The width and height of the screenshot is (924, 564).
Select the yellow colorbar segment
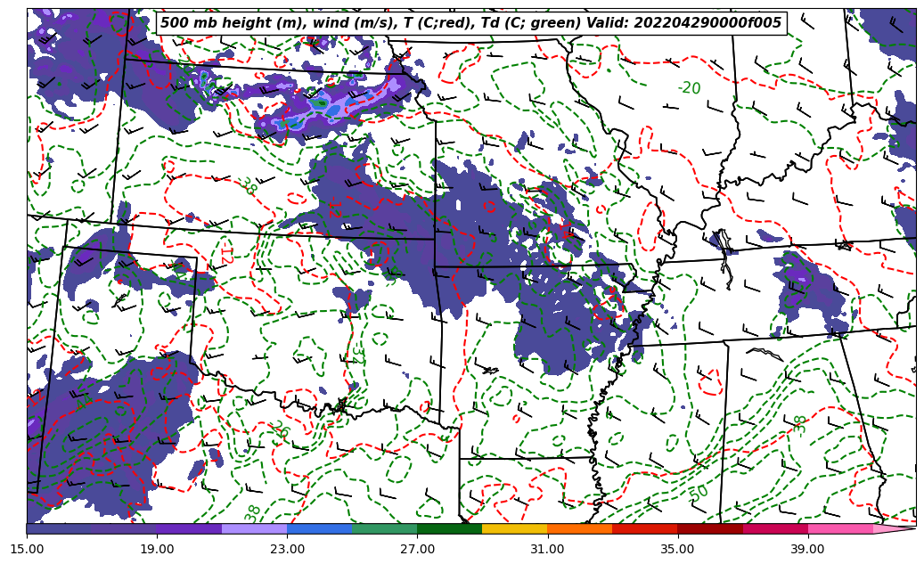pos(514,529)
